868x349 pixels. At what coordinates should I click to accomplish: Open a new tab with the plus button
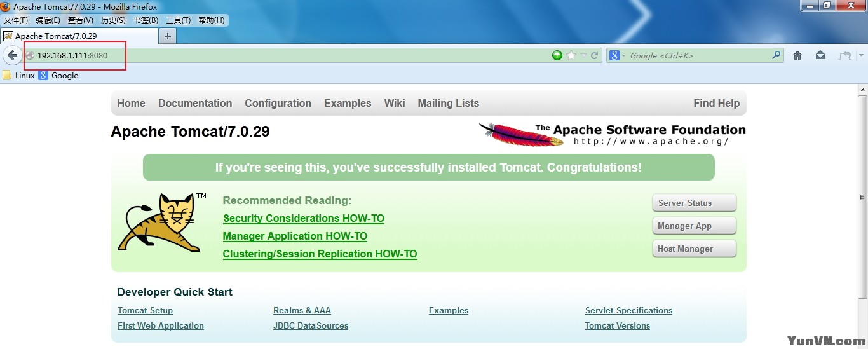[x=168, y=36]
